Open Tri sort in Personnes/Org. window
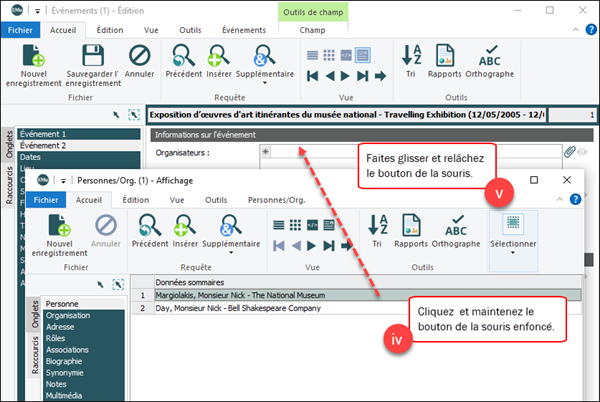The image size is (600, 402). pyautogui.click(x=379, y=232)
